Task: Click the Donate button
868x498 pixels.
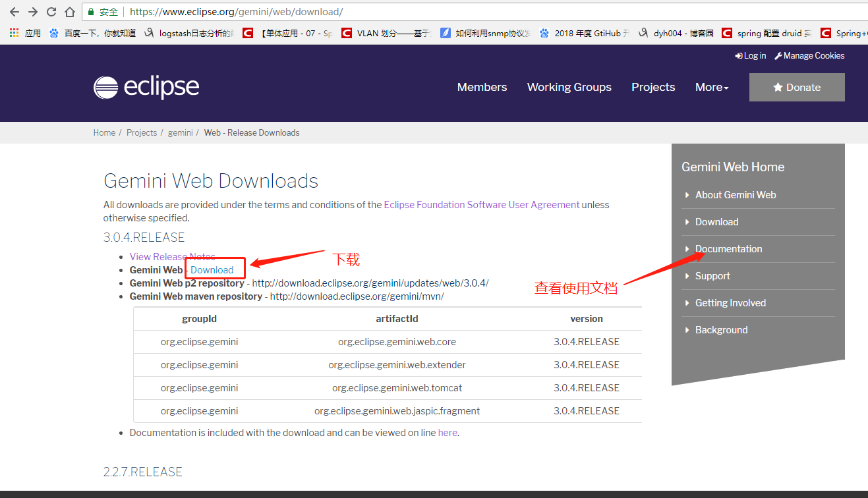Action: coord(797,87)
